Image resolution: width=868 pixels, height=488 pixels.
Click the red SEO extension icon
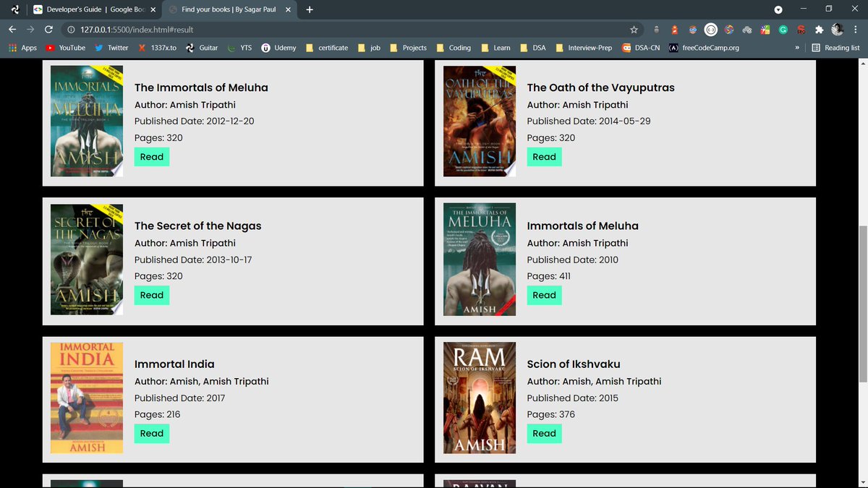pyautogui.click(x=801, y=30)
